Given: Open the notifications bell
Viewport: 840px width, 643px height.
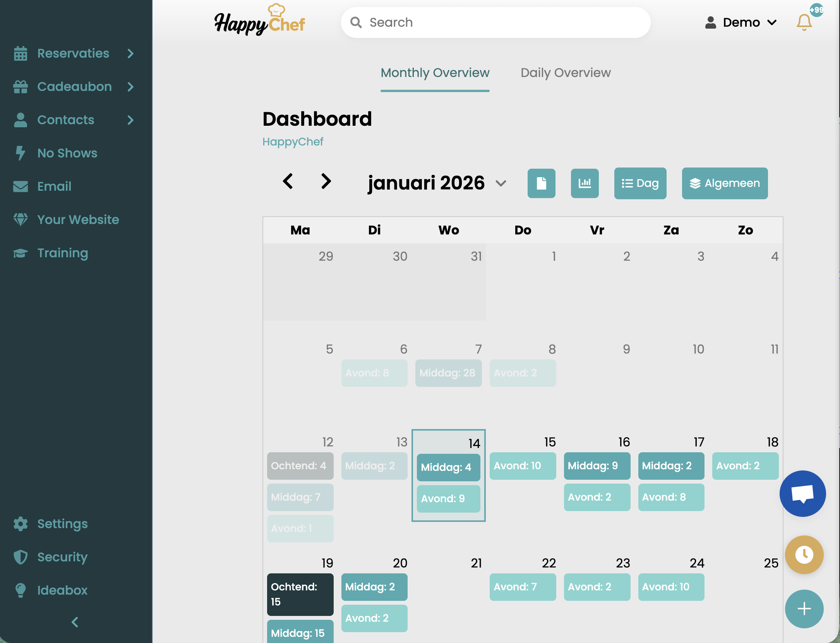Looking at the screenshot, I should pos(804,22).
